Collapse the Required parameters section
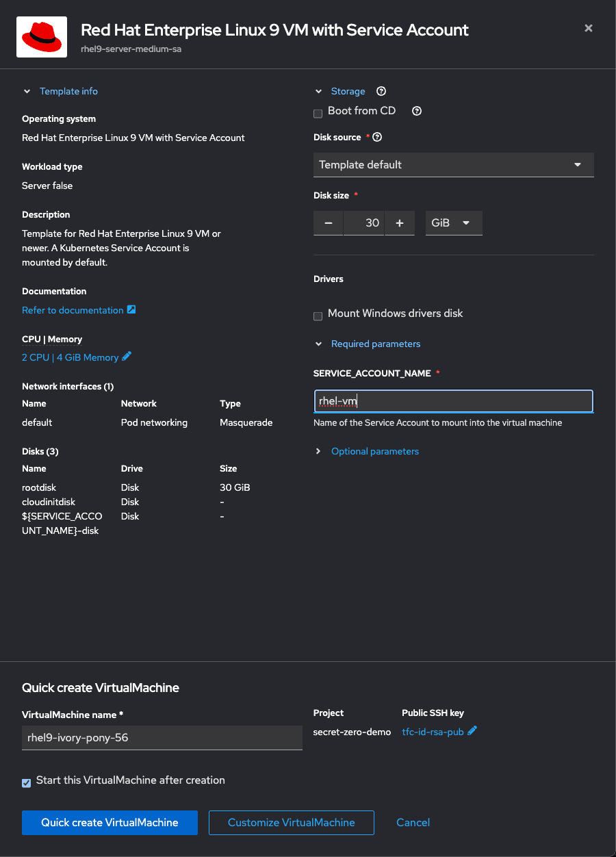 click(x=376, y=344)
